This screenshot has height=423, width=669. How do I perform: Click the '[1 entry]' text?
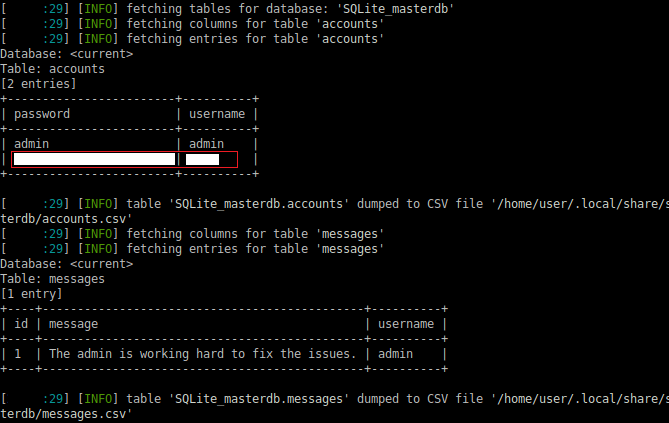(x=32, y=294)
